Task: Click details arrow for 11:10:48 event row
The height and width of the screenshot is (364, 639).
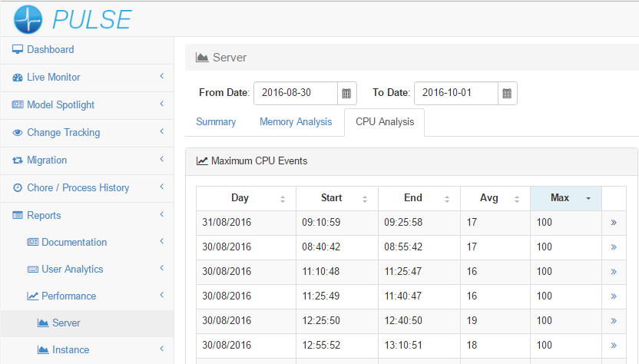Action: pos(613,272)
